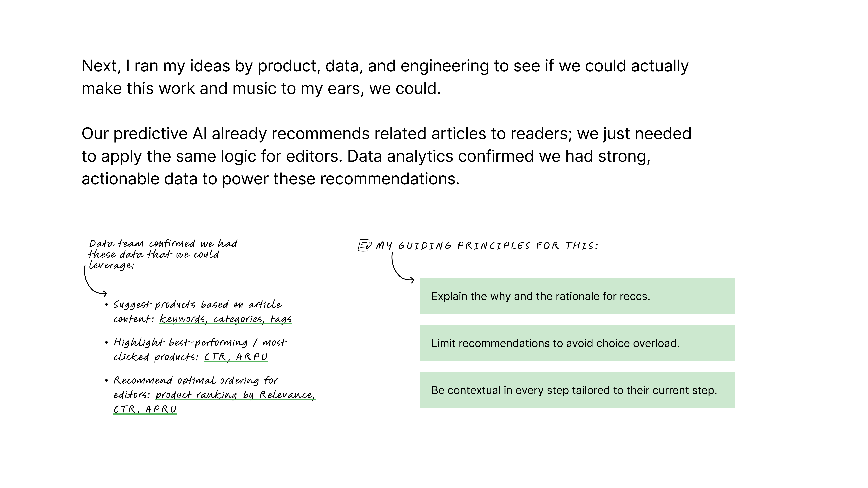Select the 'Be contextual in every step' box
This screenshot has width=868, height=488.
point(578,390)
